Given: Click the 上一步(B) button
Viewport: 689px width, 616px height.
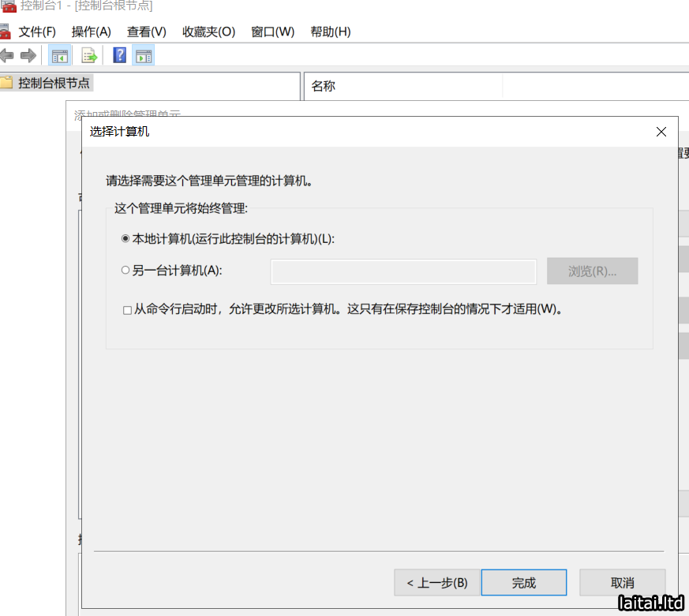Looking at the screenshot, I should point(437,583).
